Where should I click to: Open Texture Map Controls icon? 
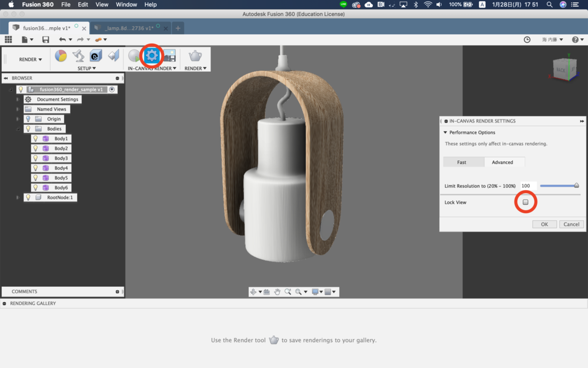(113, 56)
